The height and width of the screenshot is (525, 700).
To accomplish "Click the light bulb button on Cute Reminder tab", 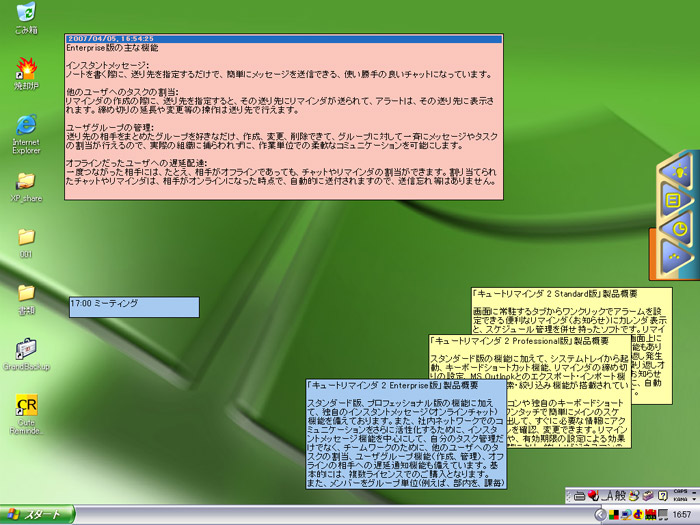I will click(678, 171).
